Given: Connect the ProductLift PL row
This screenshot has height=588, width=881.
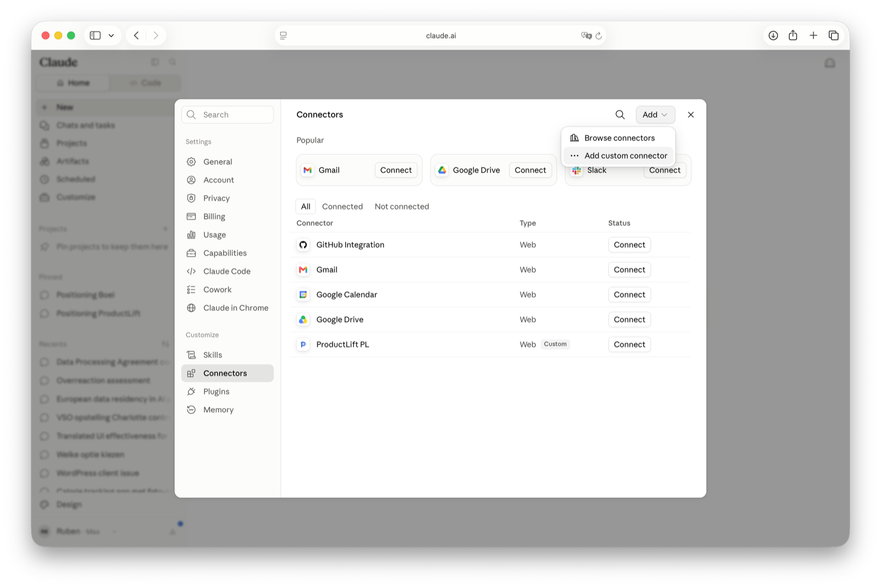Looking at the screenshot, I should pyautogui.click(x=629, y=345).
